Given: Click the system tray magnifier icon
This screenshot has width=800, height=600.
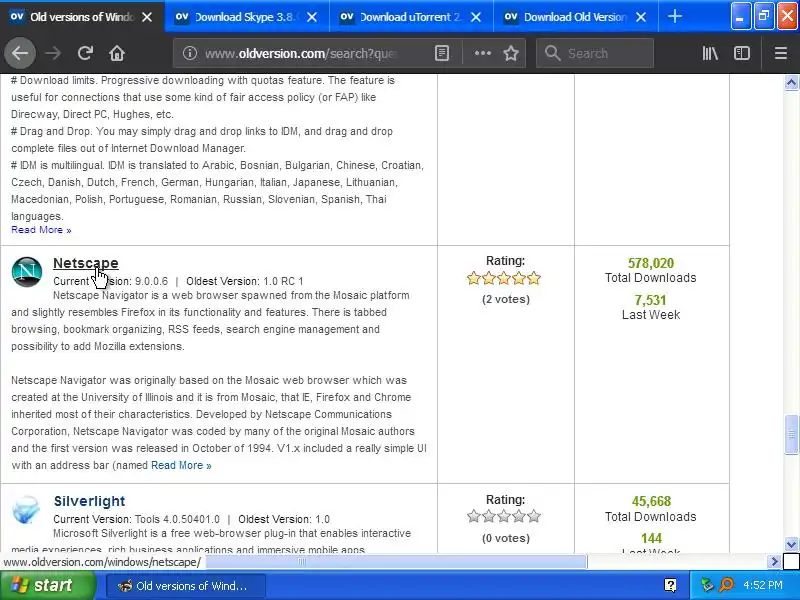Looking at the screenshot, I should tap(727, 585).
